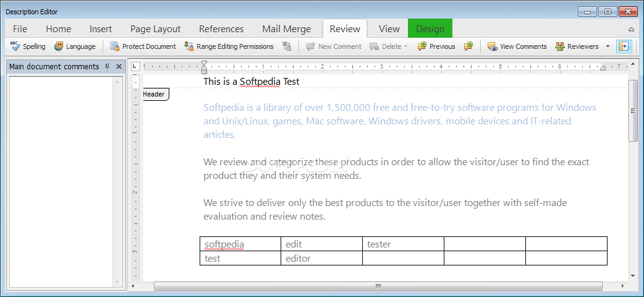Open the References tab
Image resolution: width=644 pixels, height=297 pixels.
221,29
